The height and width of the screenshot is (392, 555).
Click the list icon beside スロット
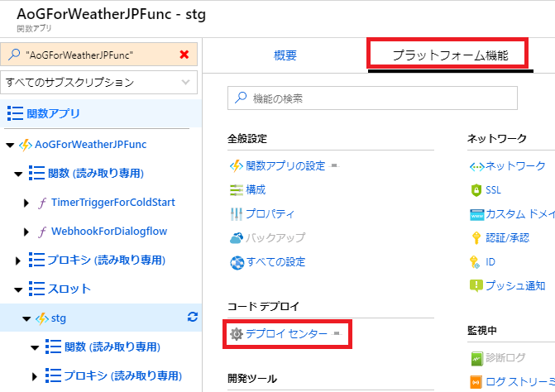36,289
